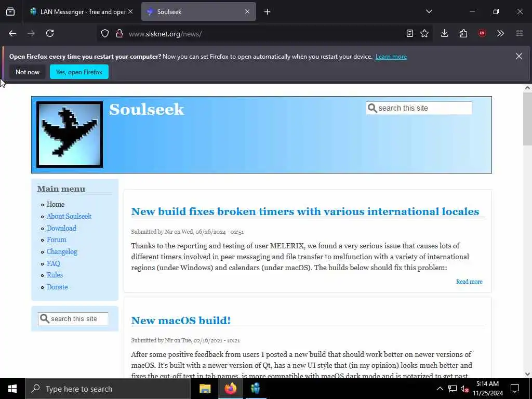Image resolution: width=532 pixels, height=399 pixels.
Task: Bookmark this page with star icon
Action: pyautogui.click(x=424, y=33)
